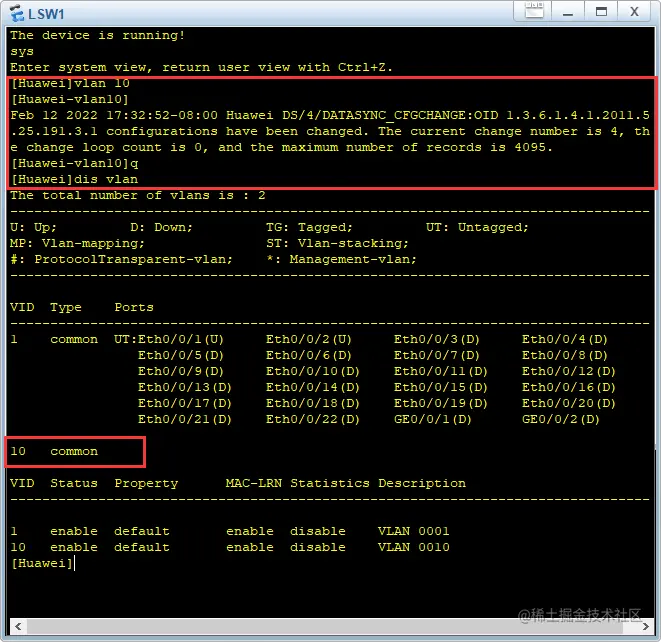Click port entry 'Eth0/0/4(D)'
Viewport: 661px width, 642px height.
pos(565,339)
